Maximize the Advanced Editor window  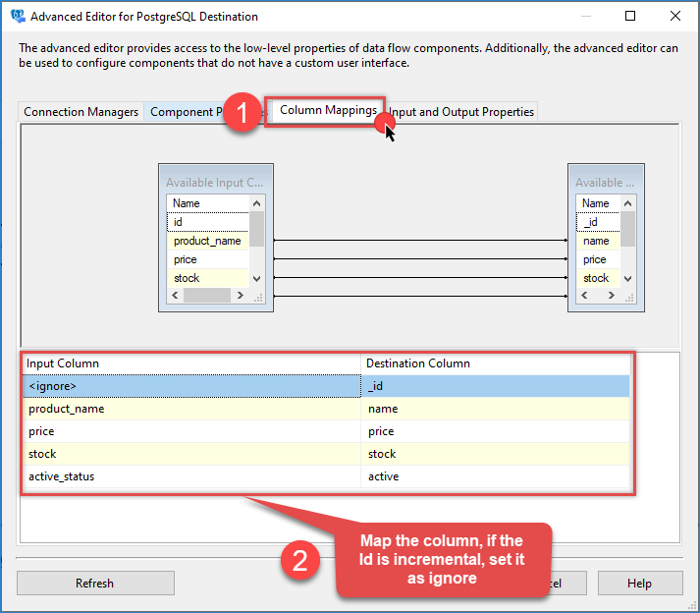coord(630,17)
